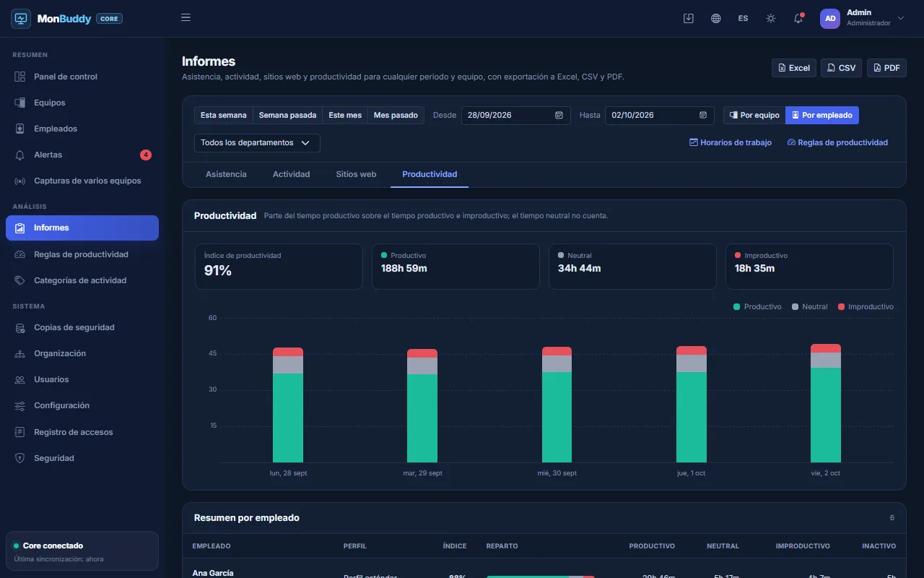
Task: Toggle Improductivo series in chart legend
Action: (866, 307)
